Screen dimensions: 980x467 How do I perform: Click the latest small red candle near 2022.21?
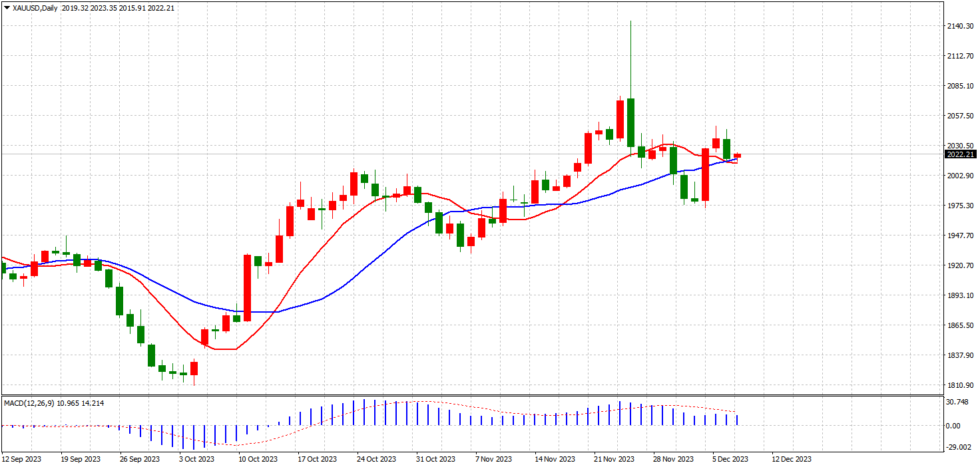pos(737,156)
